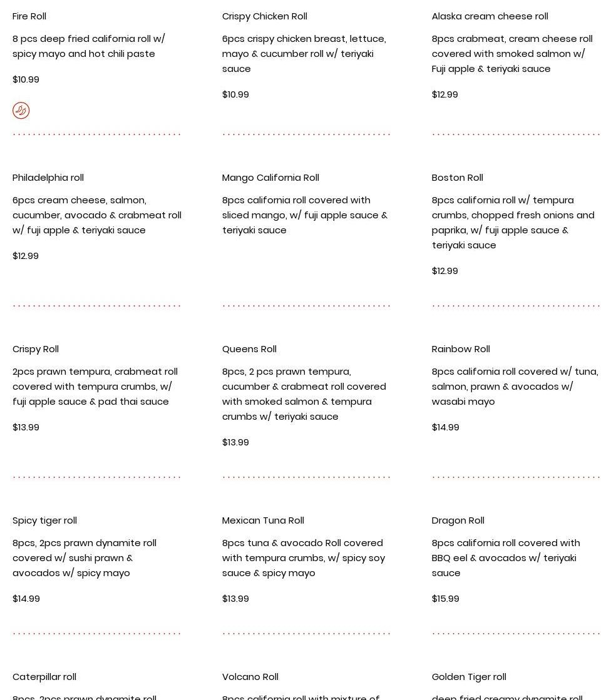Click the Crispy Roll item name
The image size is (609, 700).
[x=36, y=349]
